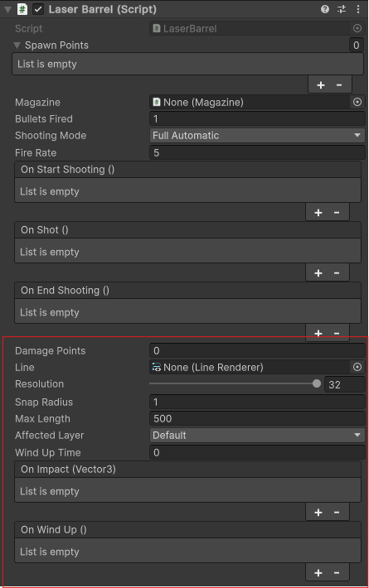Click the Resolution slider handle

317,383
